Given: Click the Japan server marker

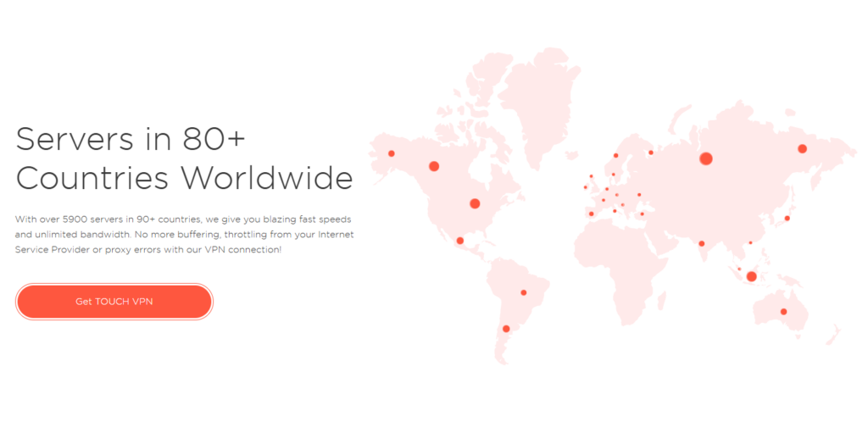Looking at the screenshot, I should click(x=787, y=219).
